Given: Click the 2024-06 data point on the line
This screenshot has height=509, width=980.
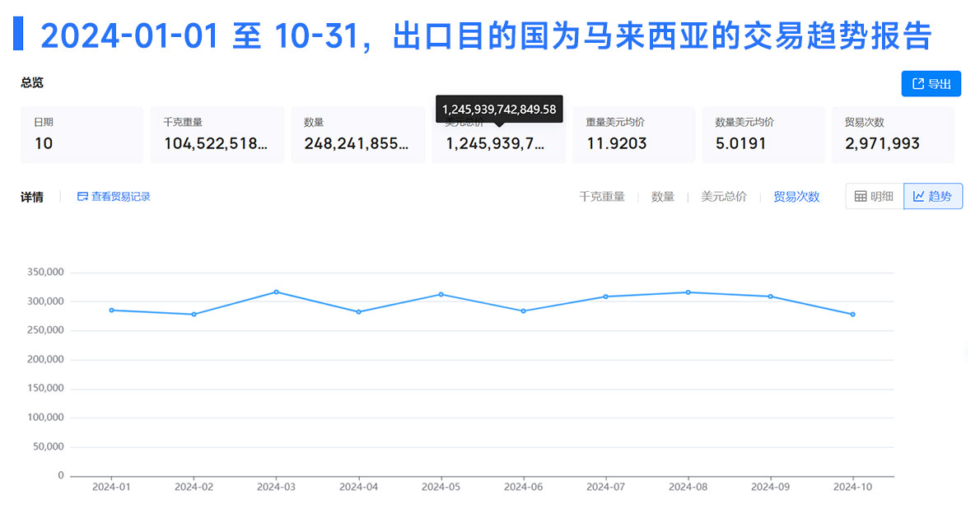Looking at the screenshot, I should click(524, 311).
